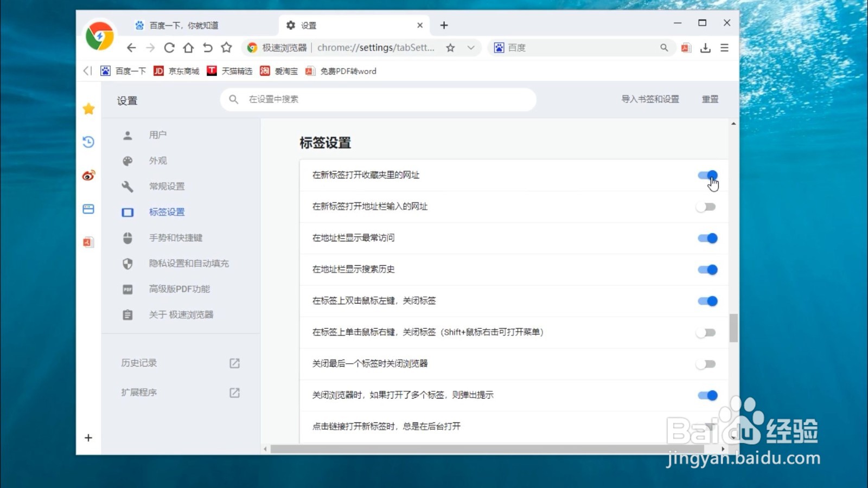This screenshot has width=868, height=488.
Task: Select 手势和快捷键 in settings navigation
Action: pos(176,237)
